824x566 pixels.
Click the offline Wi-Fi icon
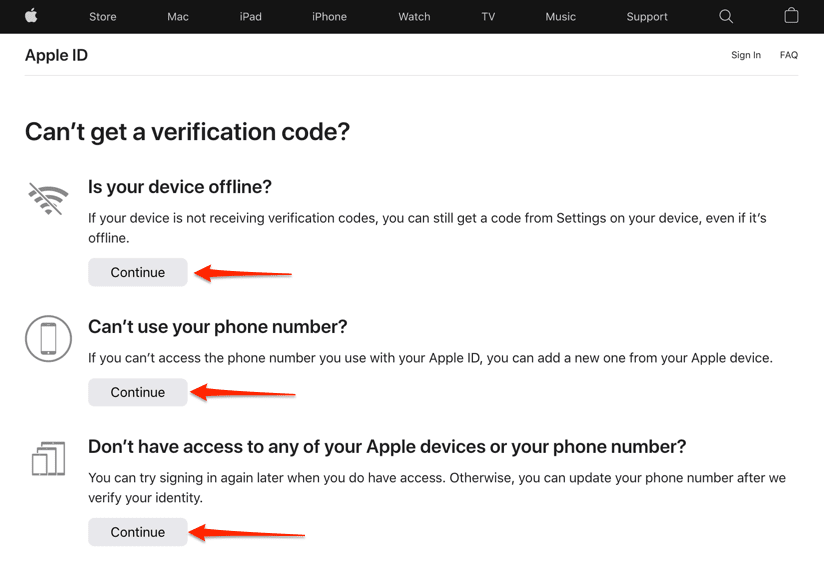coord(48,200)
